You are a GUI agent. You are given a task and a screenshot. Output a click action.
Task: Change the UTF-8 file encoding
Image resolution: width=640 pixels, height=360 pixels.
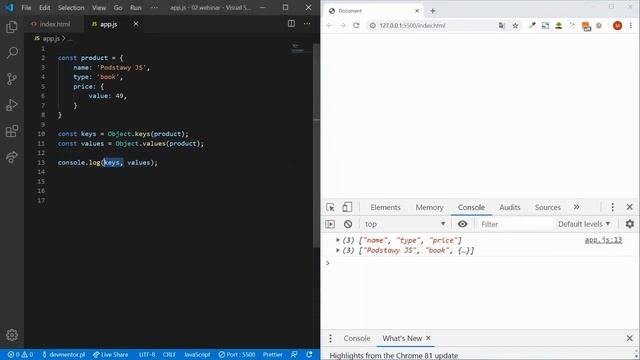tap(147, 354)
